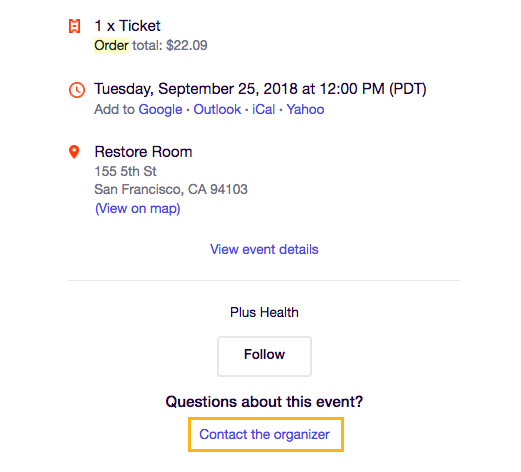Add event via iCal link
This screenshot has width=521, height=472.
(263, 109)
